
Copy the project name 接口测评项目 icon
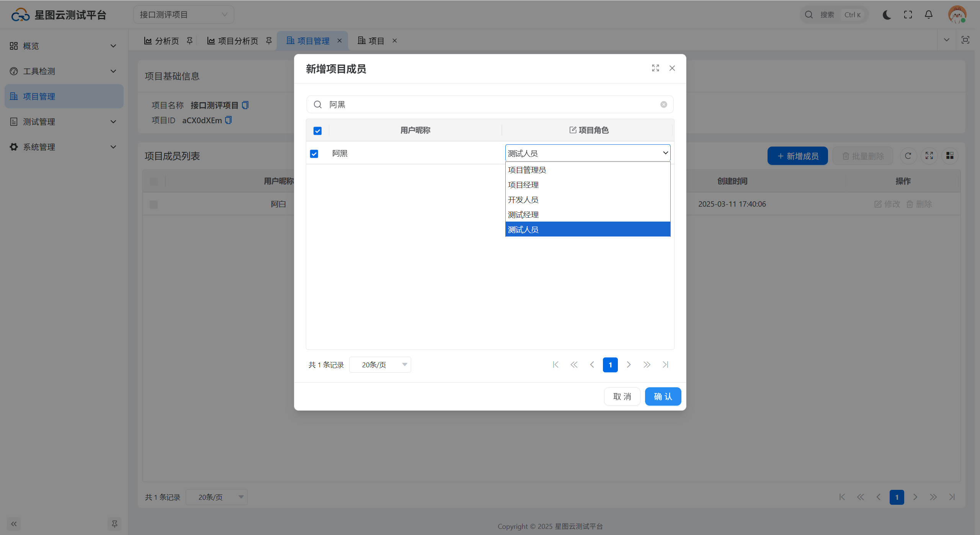pos(245,105)
